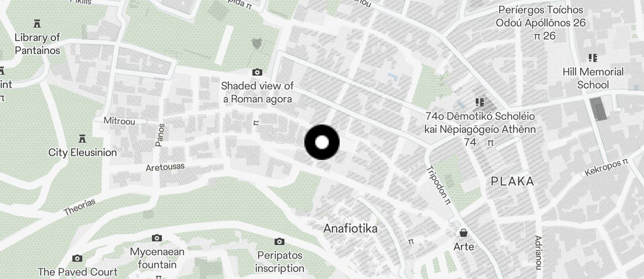Click the black circular location marker
The height and width of the screenshot is (279, 644).
pyautogui.click(x=322, y=143)
